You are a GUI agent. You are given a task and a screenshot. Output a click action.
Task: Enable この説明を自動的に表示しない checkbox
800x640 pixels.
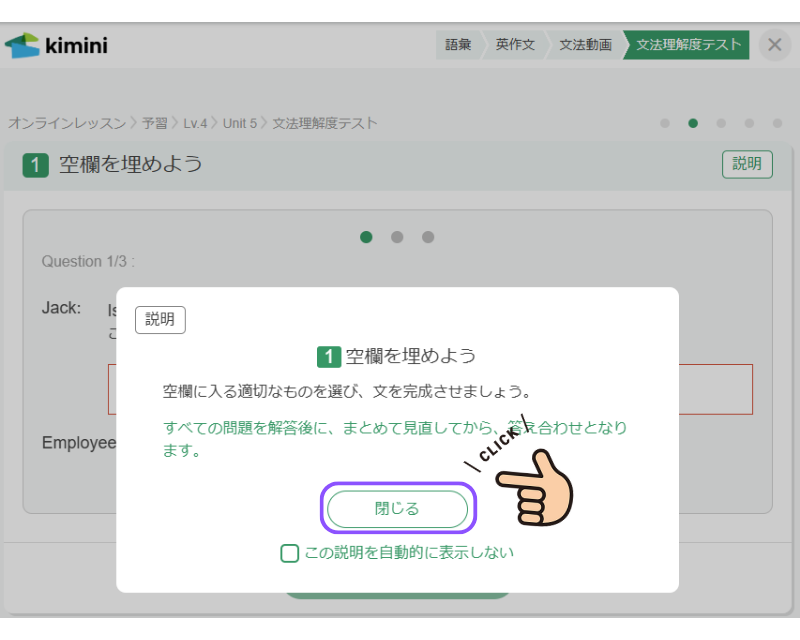pos(290,553)
